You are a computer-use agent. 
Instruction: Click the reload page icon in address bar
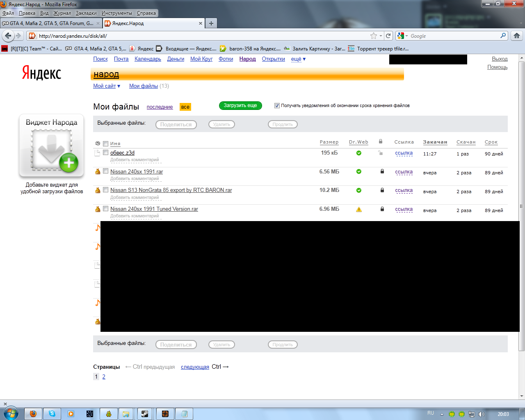388,36
